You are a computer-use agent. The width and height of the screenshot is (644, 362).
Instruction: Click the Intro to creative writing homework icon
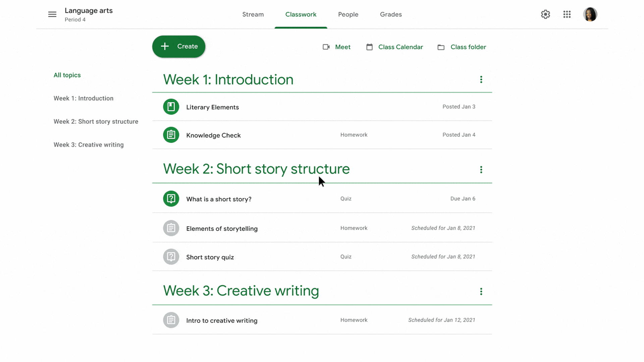coord(171,320)
